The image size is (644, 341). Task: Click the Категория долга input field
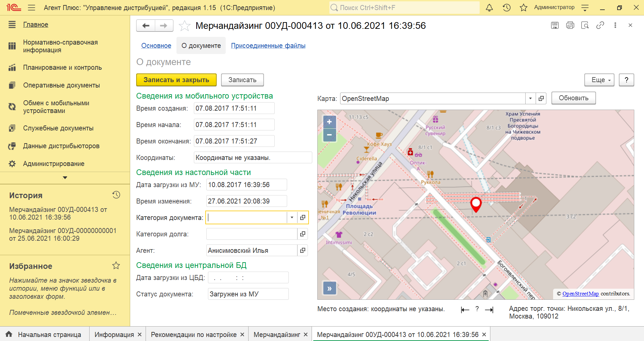click(252, 234)
